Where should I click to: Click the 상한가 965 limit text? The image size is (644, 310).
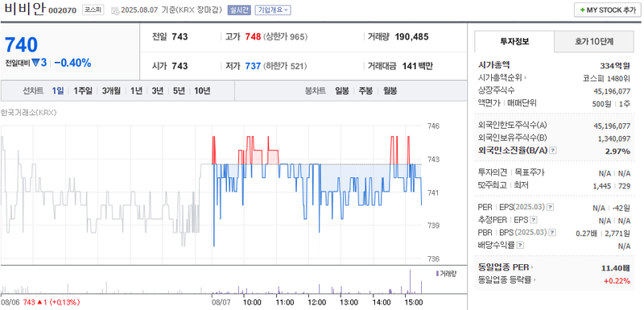[285, 37]
